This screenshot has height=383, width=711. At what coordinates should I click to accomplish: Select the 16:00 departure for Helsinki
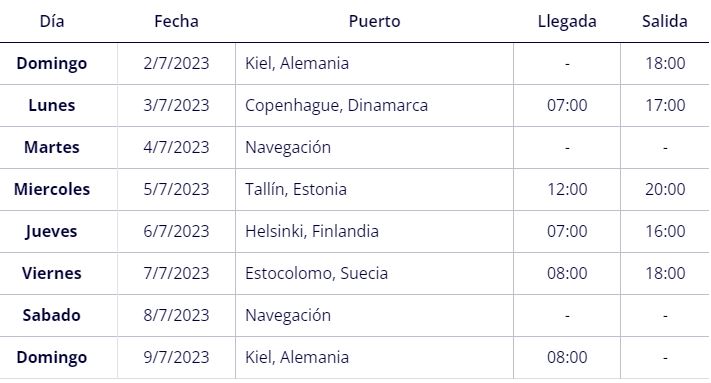[665, 231]
